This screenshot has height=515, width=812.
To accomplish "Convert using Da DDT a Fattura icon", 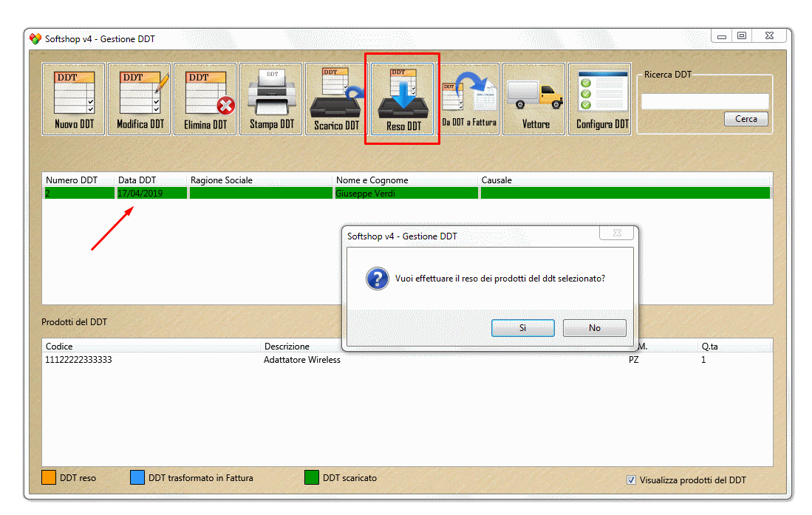I will point(469,99).
